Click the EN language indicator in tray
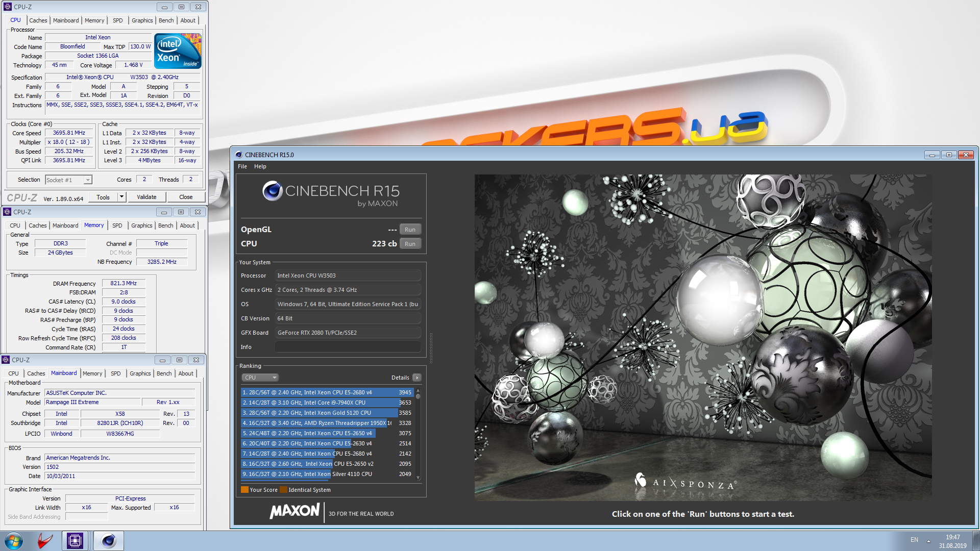 [914, 540]
